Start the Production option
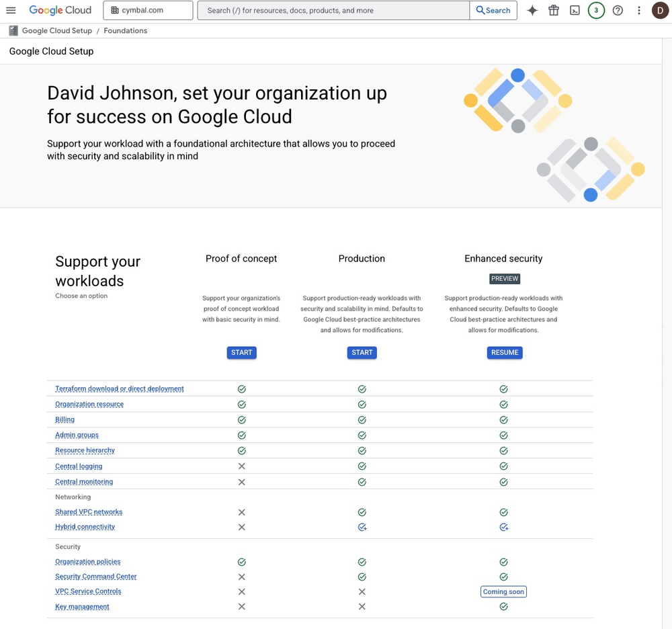Viewport: 672px width, 629px height. click(362, 352)
